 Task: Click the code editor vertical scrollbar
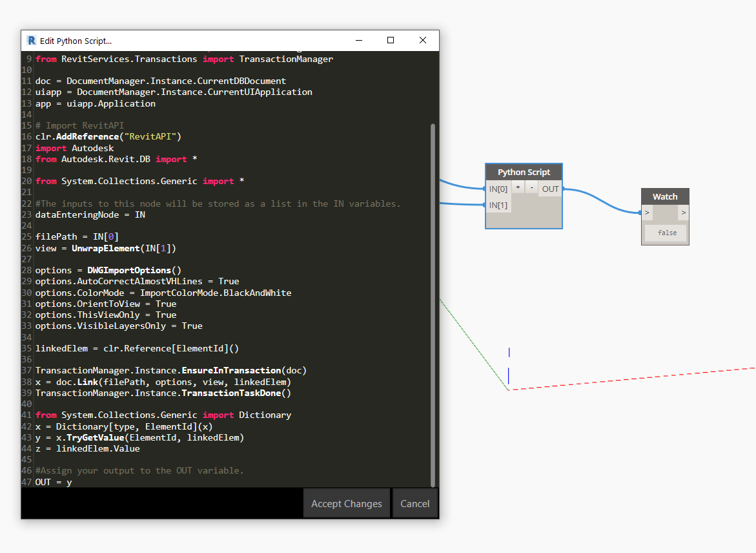(x=433, y=304)
